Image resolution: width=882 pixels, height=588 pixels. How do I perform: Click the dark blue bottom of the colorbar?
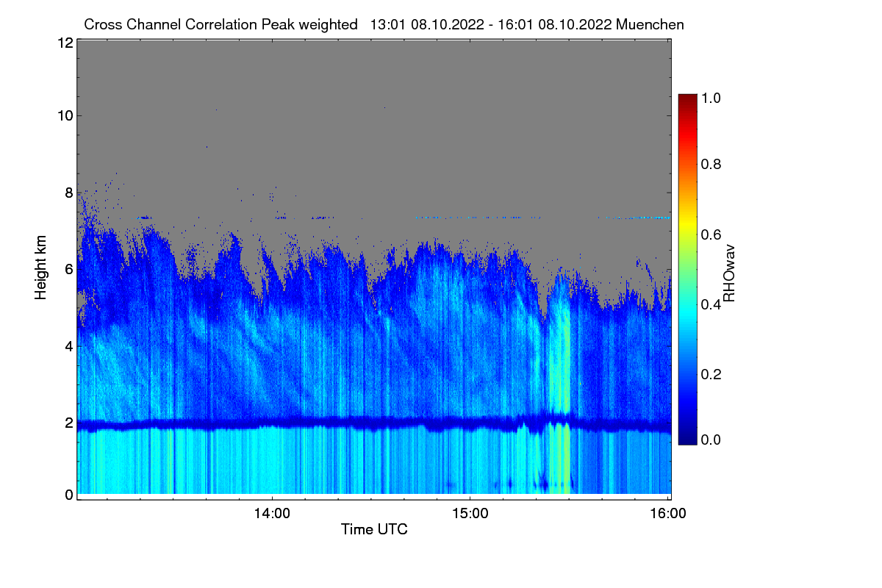(x=687, y=438)
